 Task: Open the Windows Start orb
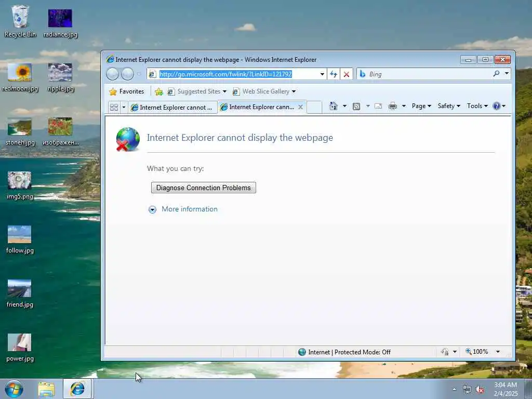coord(14,389)
